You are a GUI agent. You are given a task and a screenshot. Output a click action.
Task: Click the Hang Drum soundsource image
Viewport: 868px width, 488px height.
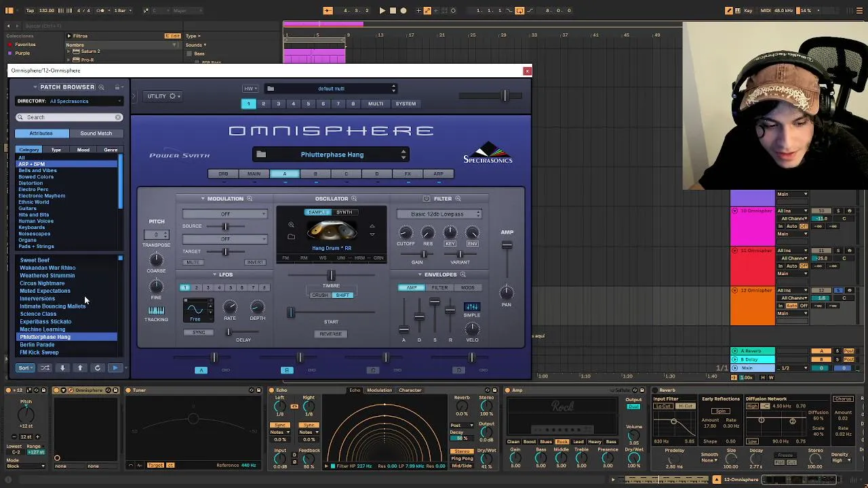(x=332, y=231)
